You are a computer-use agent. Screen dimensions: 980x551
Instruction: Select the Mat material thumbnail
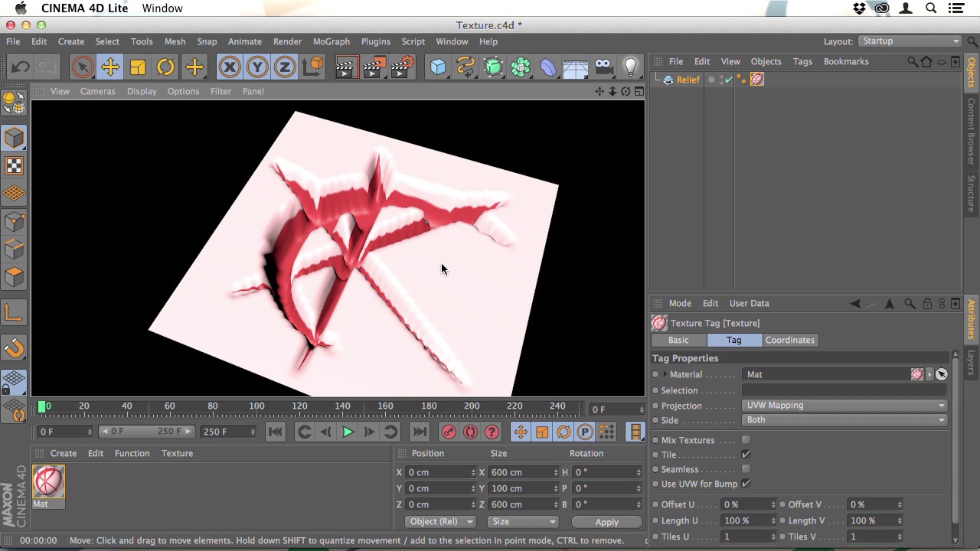(x=48, y=482)
